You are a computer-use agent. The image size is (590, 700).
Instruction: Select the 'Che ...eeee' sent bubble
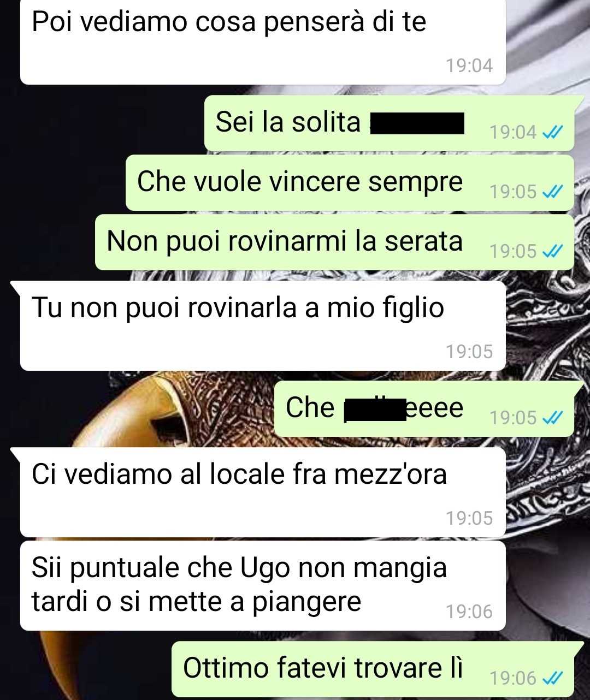[424, 409]
